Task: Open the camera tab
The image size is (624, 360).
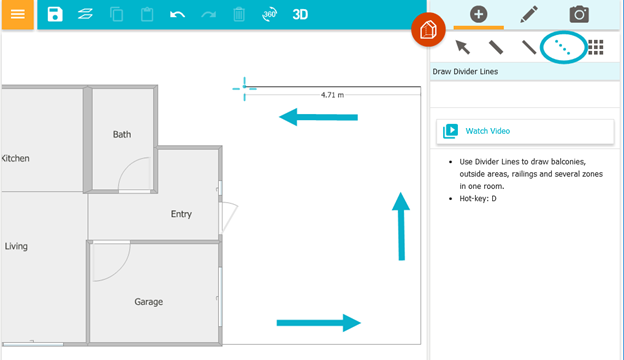Action: click(x=579, y=15)
